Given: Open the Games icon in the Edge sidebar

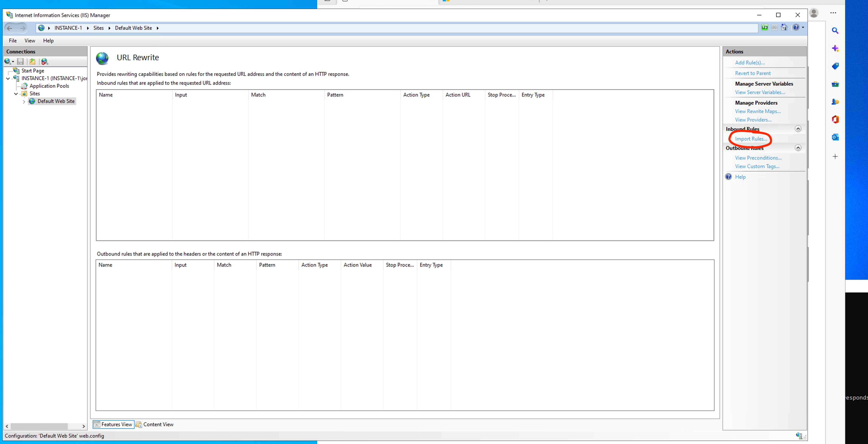Looking at the screenshot, I should pyautogui.click(x=835, y=102).
